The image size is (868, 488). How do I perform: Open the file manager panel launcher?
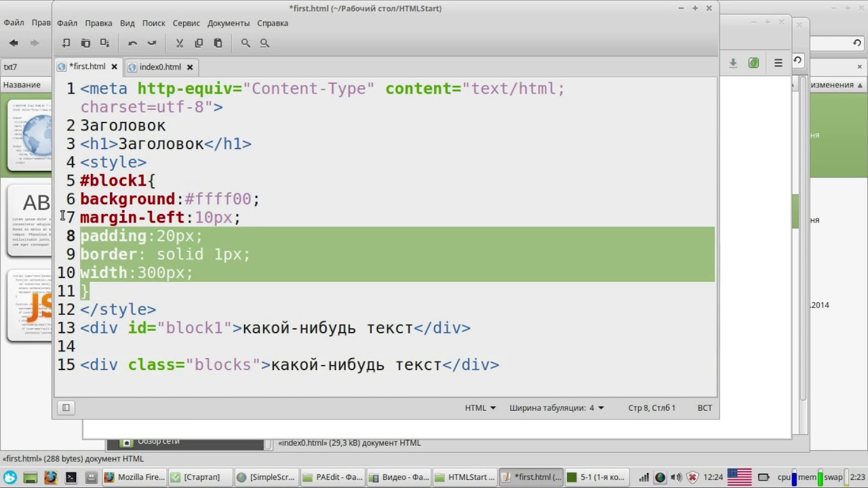92,477
